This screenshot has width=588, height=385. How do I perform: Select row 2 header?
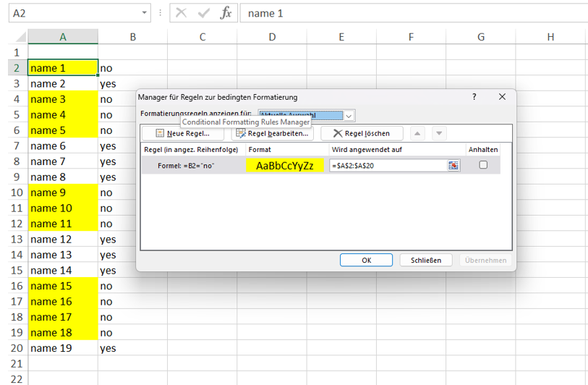pyautogui.click(x=17, y=68)
